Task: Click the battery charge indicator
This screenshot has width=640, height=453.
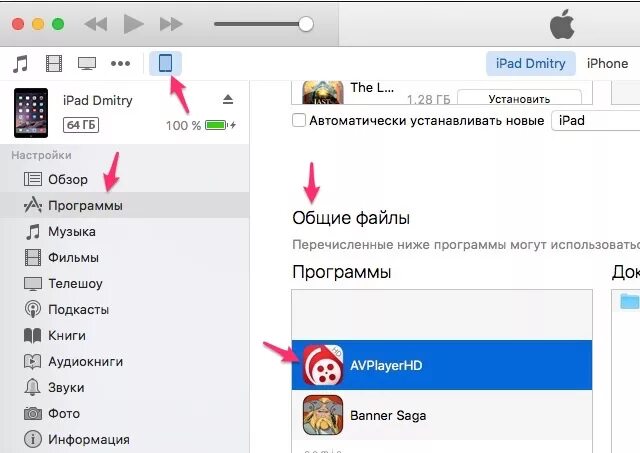Action: pos(220,125)
